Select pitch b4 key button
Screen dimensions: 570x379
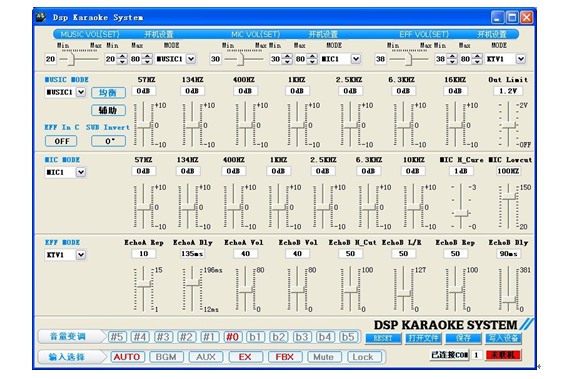pyautogui.click(x=325, y=337)
